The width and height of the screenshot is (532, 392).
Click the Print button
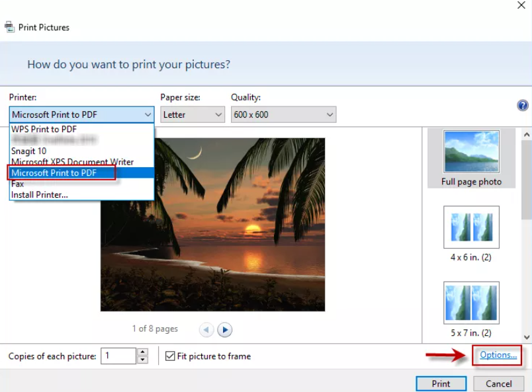tap(441, 383)
